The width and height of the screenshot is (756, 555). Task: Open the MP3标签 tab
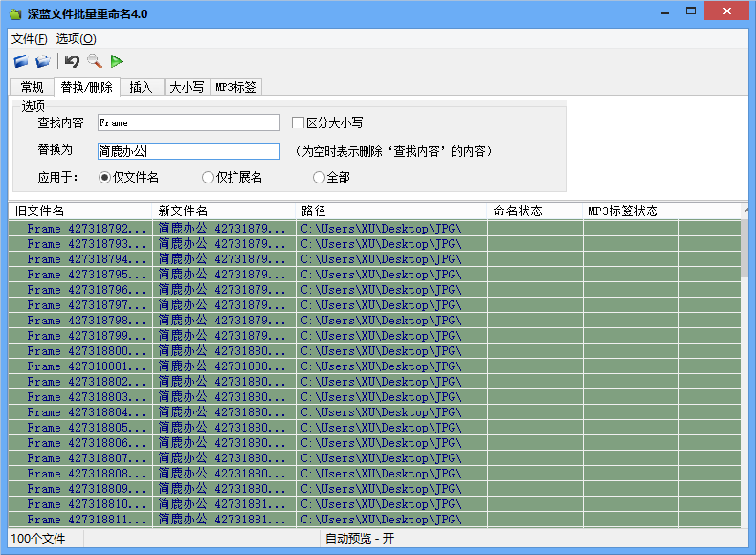point(235,87)
